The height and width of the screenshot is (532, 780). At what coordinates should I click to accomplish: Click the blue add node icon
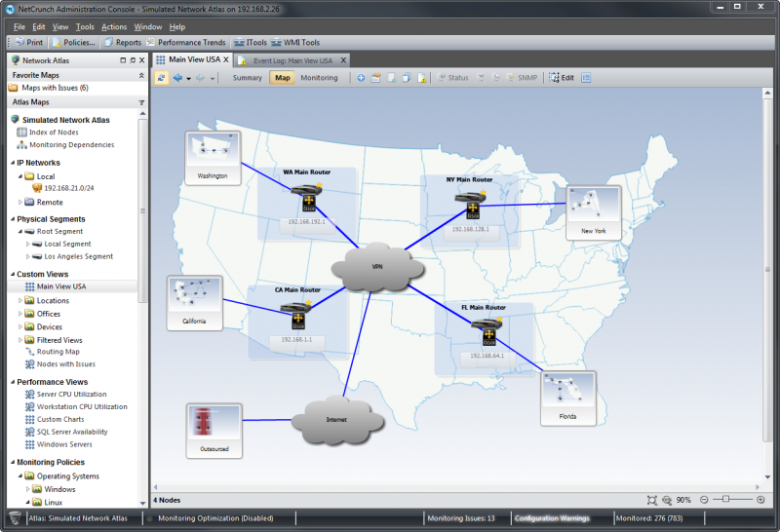tap(361, 78)
